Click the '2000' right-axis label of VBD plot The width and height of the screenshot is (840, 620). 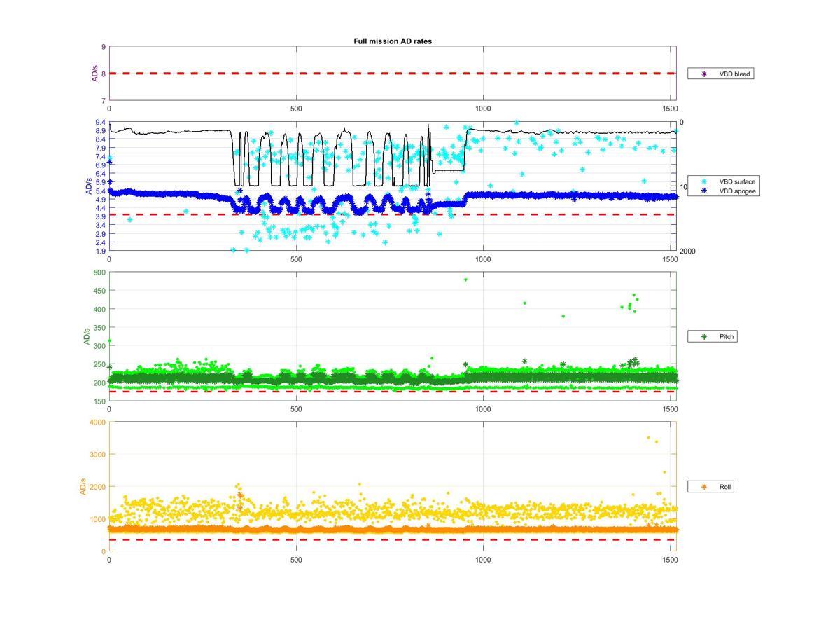(x=687, y=252)
